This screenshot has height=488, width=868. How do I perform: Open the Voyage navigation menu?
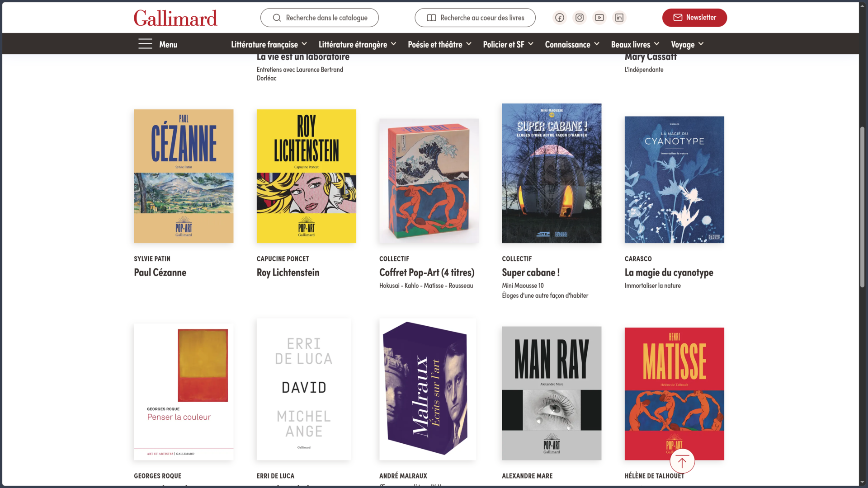coord(688,44)
